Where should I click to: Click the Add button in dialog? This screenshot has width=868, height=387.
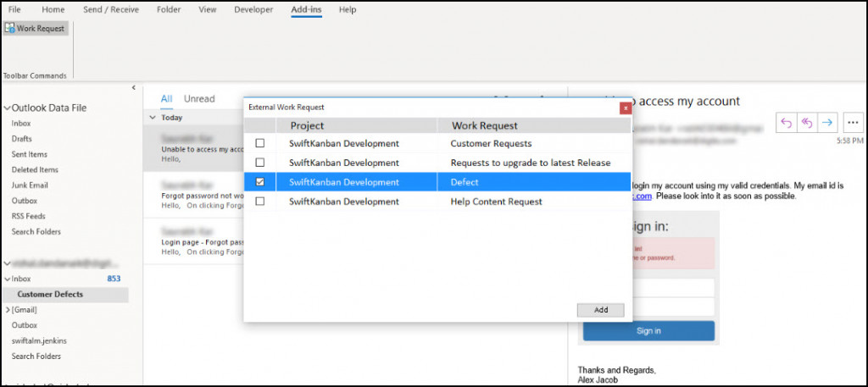click(601, 310)
